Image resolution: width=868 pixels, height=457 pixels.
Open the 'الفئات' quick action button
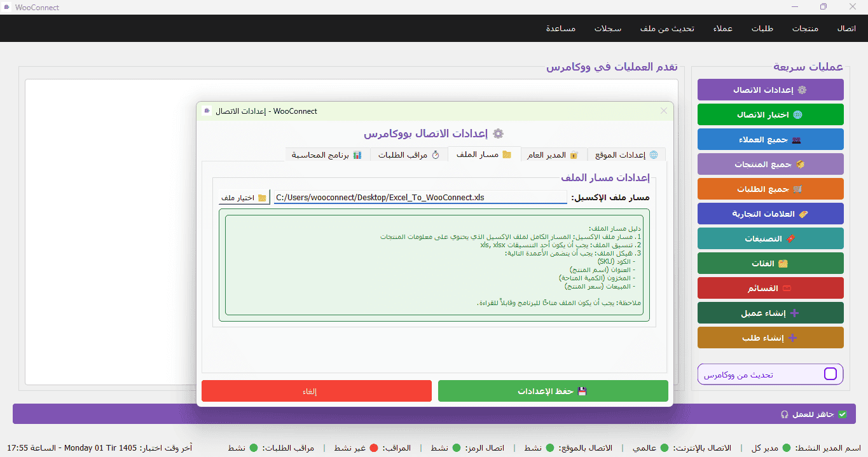[771, 264]
